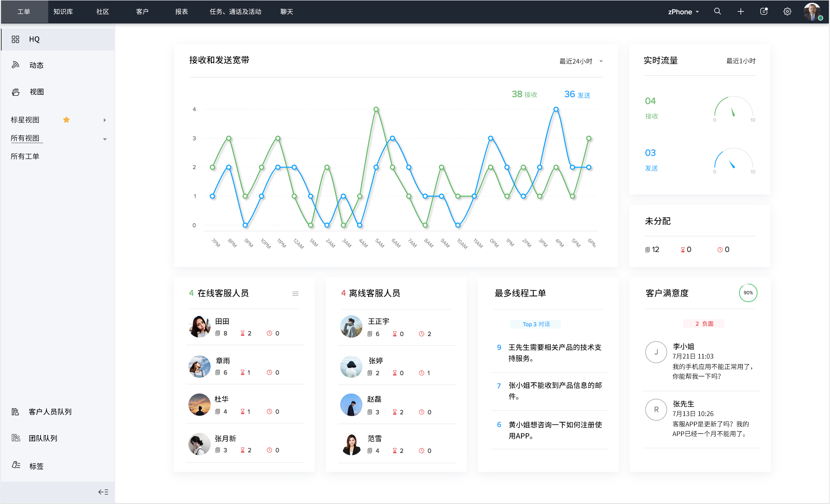Expand the 所有视图 views list
This screenshot has height=504, width=830.
pyautogui.click(x=105, y=139)
